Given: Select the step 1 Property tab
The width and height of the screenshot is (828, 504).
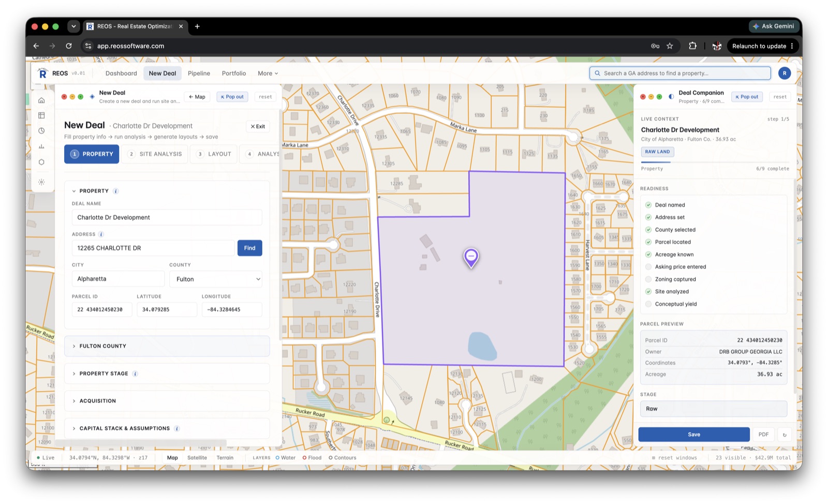Looking at the screenshot, I should coord(92,154).
